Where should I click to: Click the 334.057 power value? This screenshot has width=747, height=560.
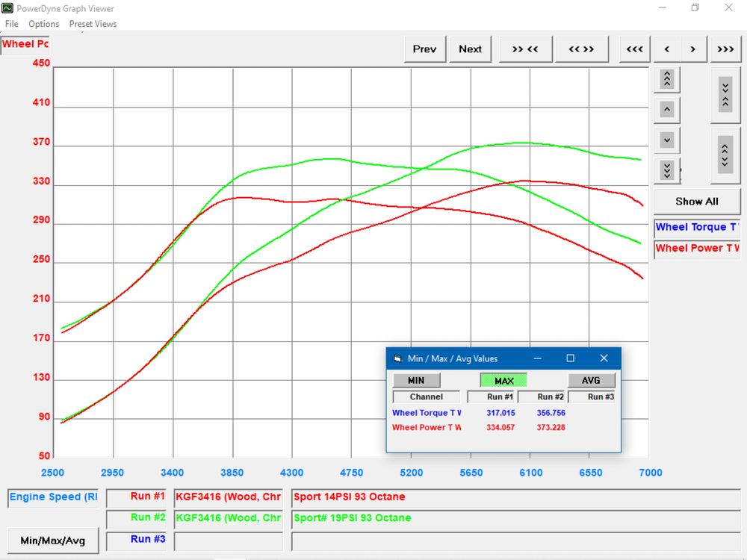pyautogui.click(x=500, y=428)
